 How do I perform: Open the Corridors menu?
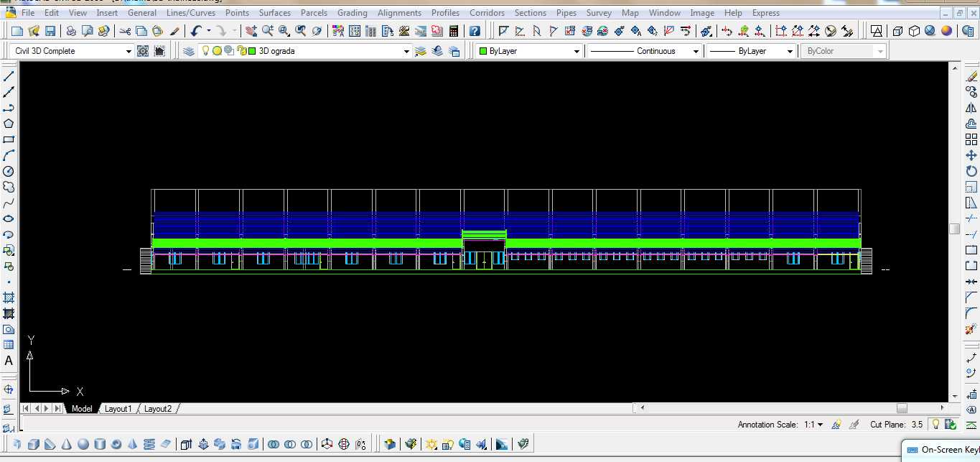[x=487, y=13]
